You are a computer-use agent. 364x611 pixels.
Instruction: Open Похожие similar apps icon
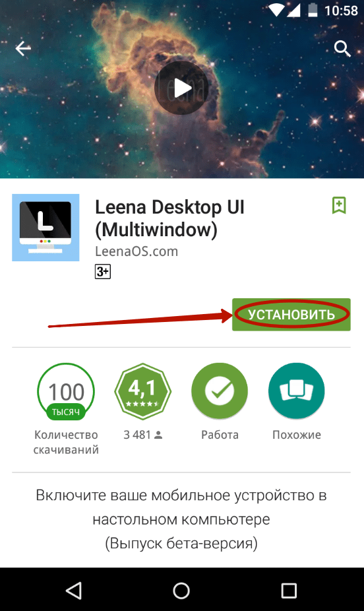point(296,391)
